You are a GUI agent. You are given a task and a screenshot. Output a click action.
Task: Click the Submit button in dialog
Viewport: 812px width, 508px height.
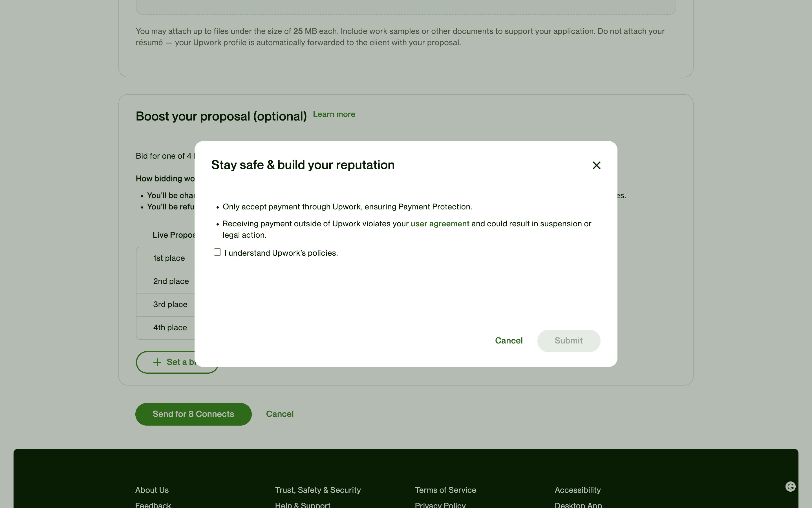[x=568, y=341]
